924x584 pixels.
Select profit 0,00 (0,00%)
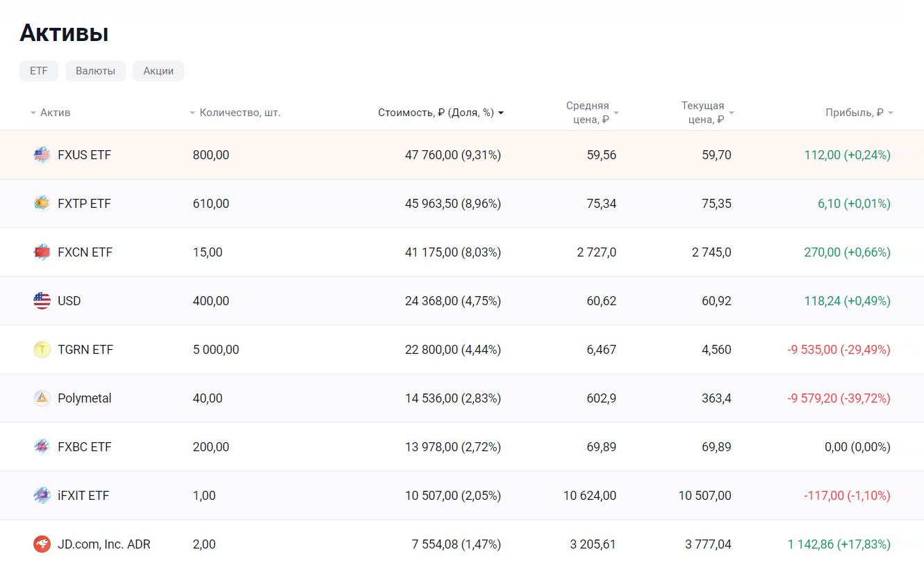click(x=858, y=447)
